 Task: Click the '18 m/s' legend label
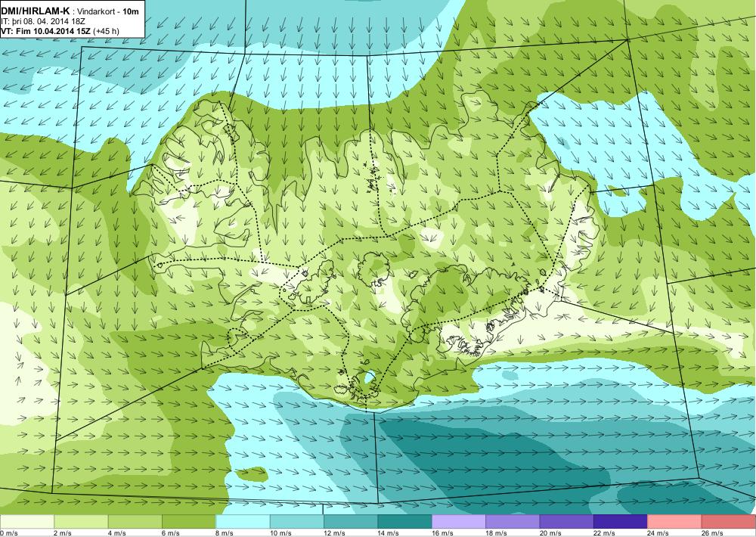(x=496, y=533)
